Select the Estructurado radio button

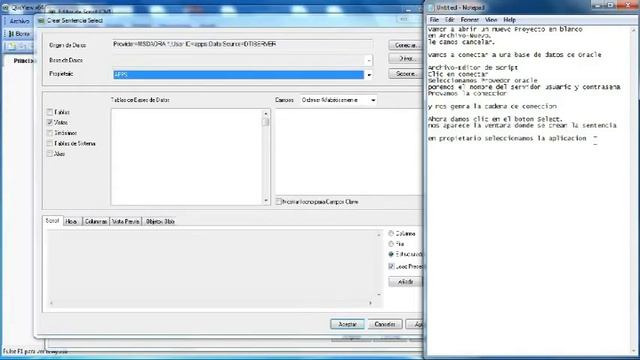391,254
